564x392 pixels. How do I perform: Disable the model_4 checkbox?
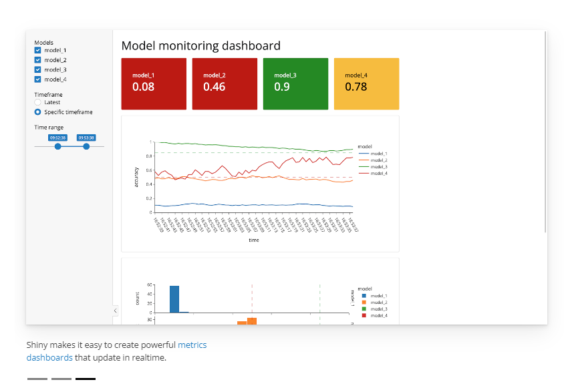[x=38, y=79]
